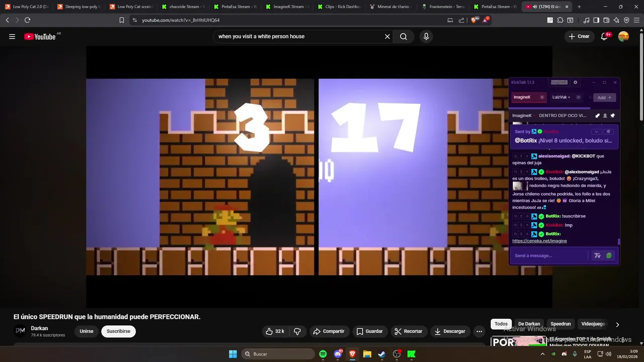
Task: Go to the YouTube home logo
Action: pyautogui.click(x=40, y=36)
